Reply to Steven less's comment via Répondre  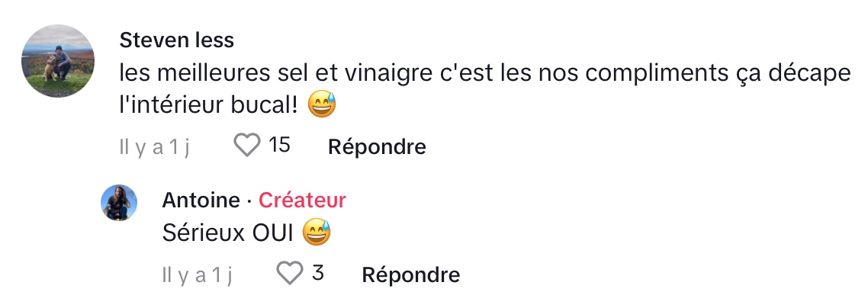tap(376, 146)
